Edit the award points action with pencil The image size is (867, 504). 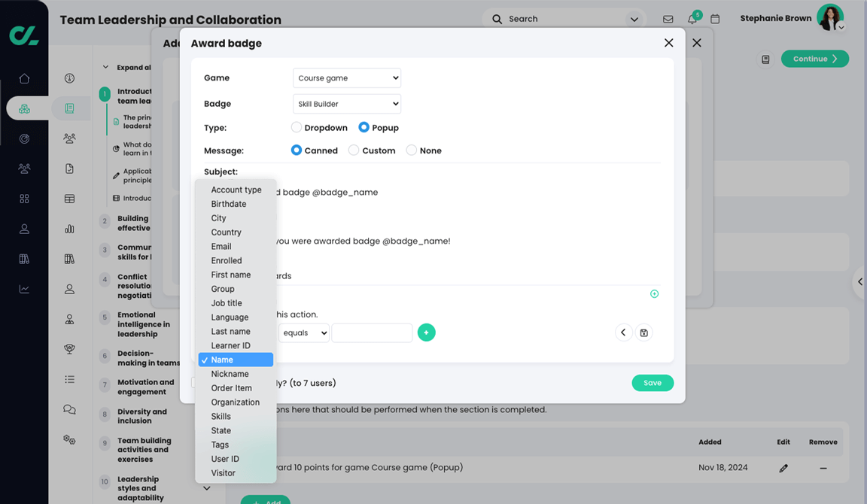pyautogui.click(x=783, y=468)
